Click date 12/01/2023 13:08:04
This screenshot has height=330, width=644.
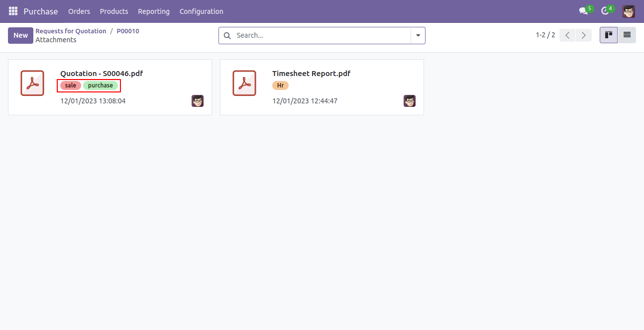tap(93, 101)
